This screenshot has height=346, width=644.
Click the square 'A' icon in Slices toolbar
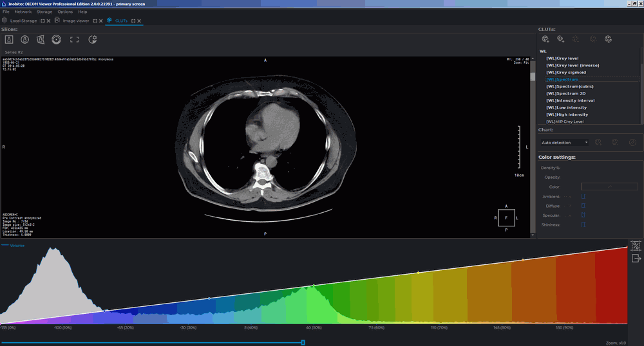10,40
